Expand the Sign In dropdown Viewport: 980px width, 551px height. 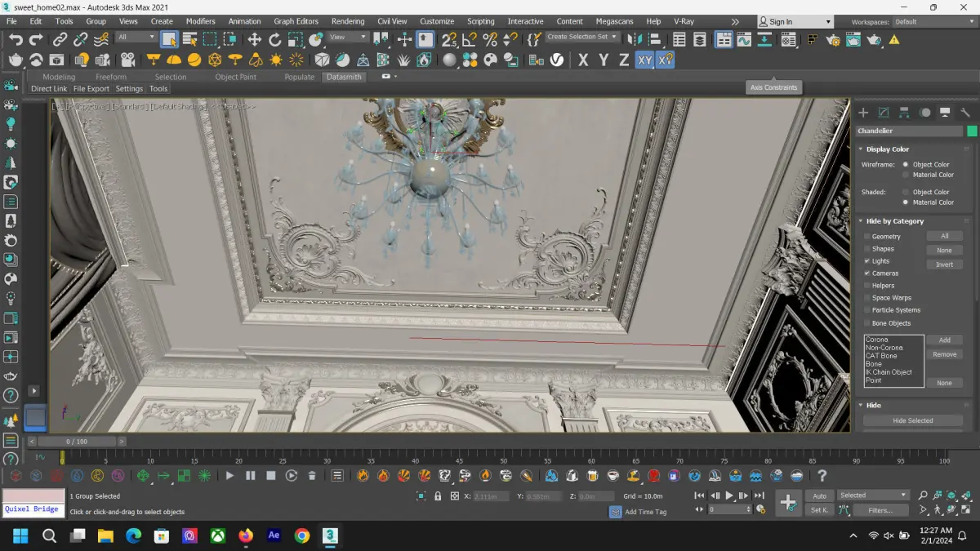point(826,22)
